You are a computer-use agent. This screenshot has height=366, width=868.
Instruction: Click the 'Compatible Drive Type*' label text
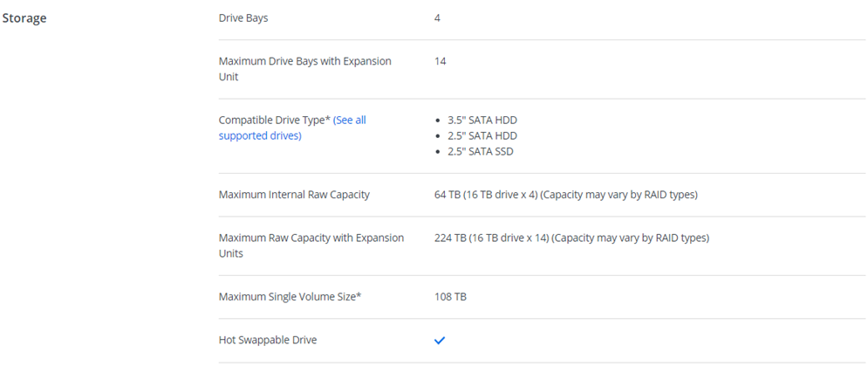click(274, 120)
